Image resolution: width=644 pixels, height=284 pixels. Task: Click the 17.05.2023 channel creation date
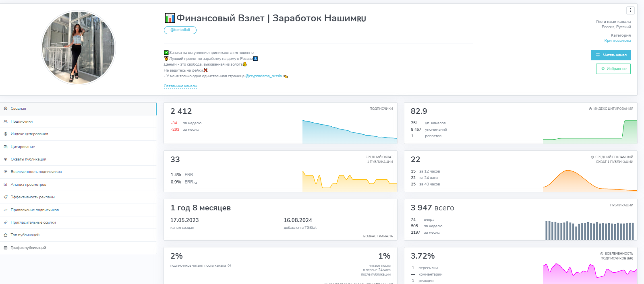click(x=184, y=220)
